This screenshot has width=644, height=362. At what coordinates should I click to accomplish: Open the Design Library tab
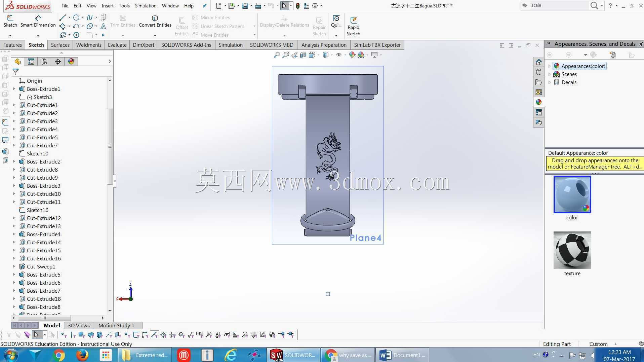539,72
